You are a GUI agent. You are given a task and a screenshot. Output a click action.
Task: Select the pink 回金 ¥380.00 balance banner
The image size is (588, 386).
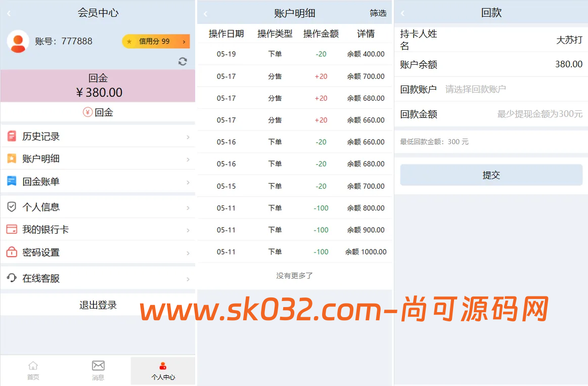98,86
